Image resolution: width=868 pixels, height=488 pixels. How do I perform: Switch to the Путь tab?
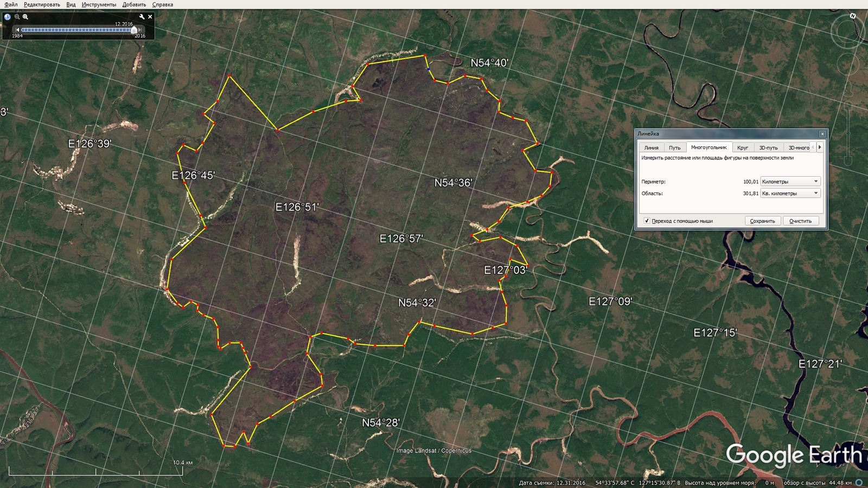(x=674, y=147)
